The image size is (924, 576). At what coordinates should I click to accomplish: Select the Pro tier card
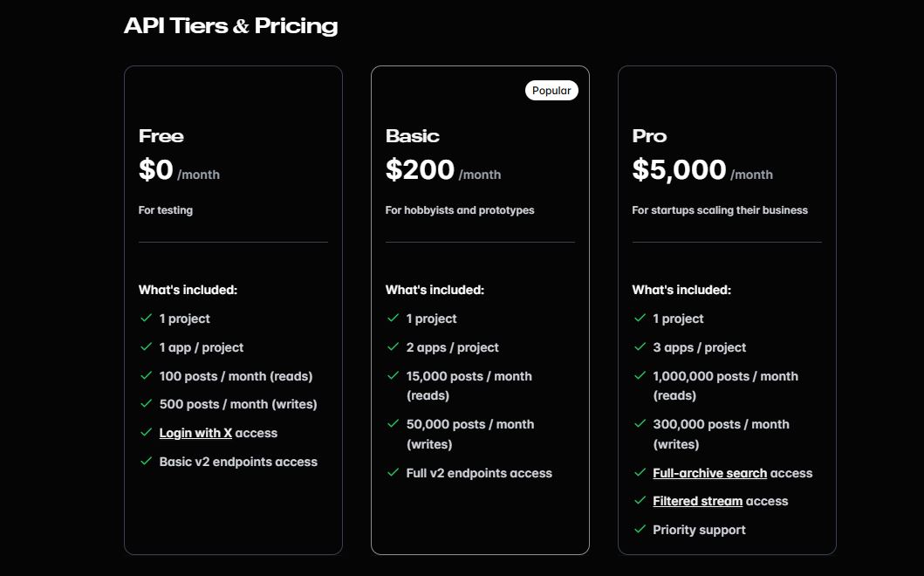(x=727, y=262)
